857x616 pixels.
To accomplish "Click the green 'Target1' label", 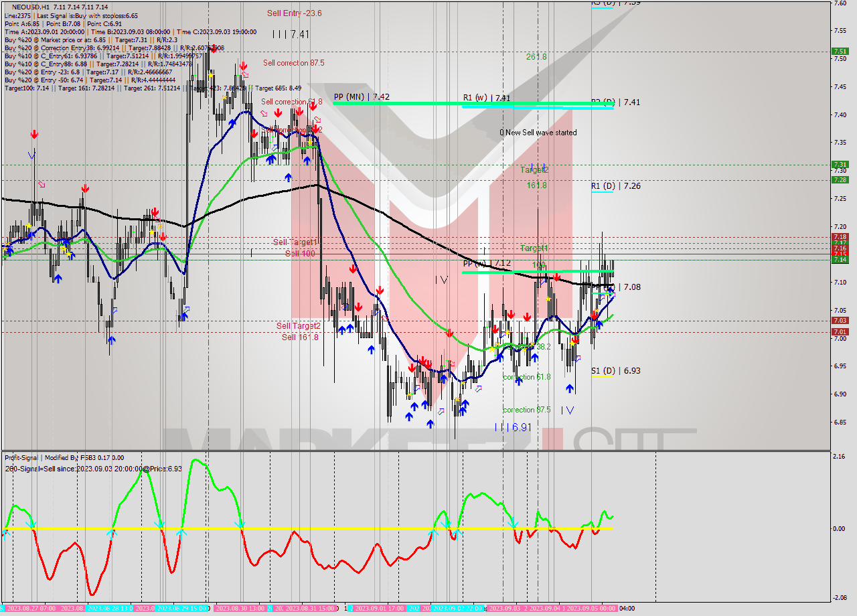I will pos(534,248).
